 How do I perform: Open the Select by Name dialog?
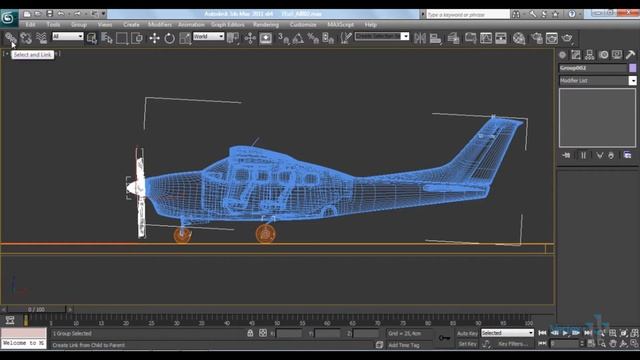pyautogui.click(x=107, y=38)
